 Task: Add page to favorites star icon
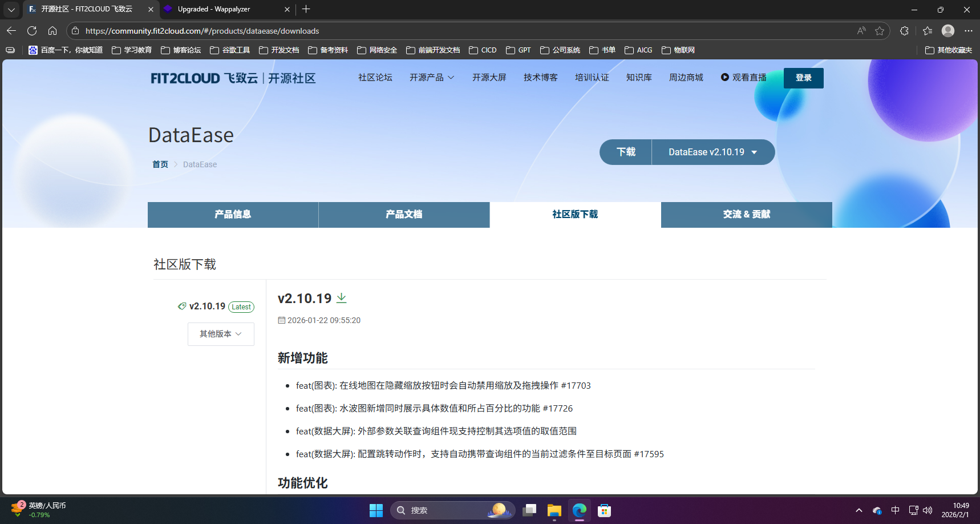[x=880, y=31]
